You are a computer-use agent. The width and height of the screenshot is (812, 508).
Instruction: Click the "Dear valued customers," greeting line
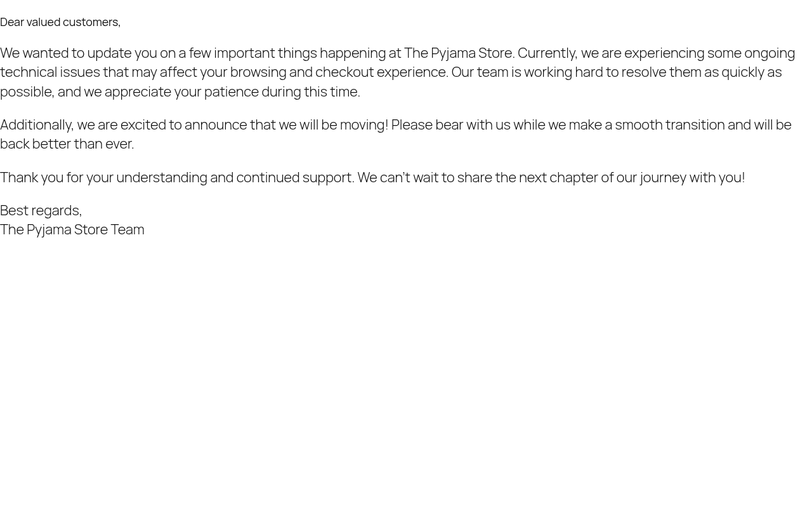point(60,22)
